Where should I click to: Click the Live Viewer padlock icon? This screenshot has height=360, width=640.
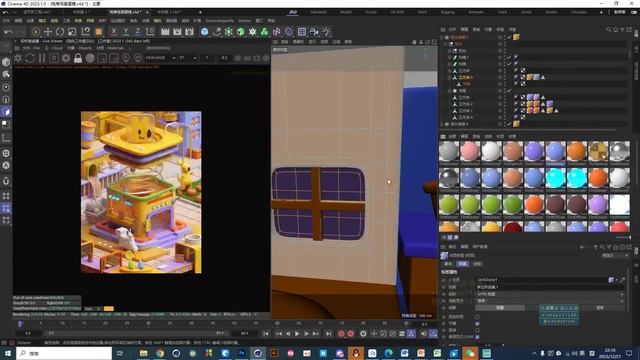78,58
